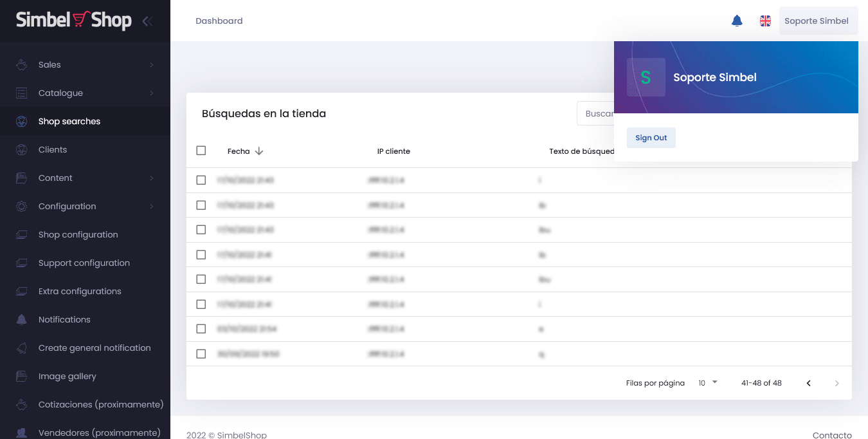Go to previous page of results

(808, 383)
